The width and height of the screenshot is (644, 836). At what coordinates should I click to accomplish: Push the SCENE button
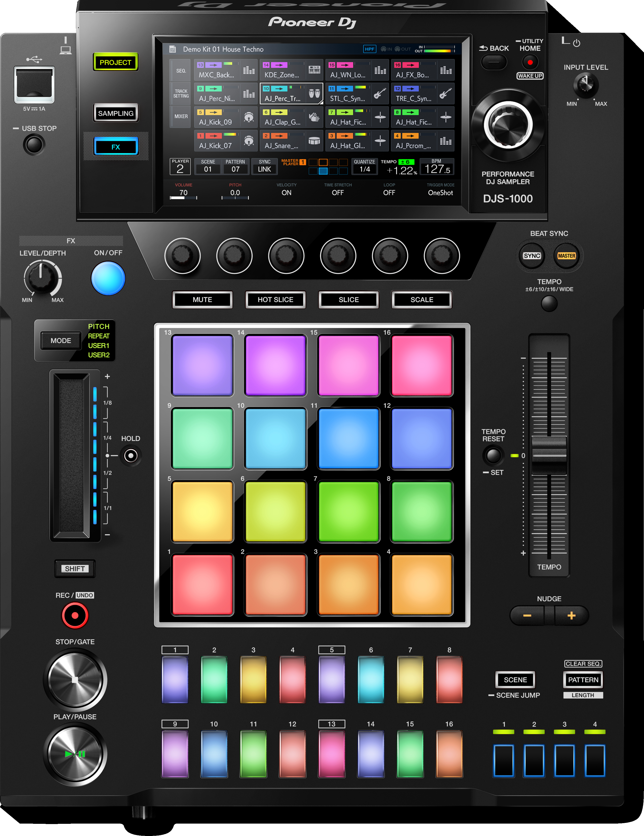pyautogui.click(x=515, y=680)
